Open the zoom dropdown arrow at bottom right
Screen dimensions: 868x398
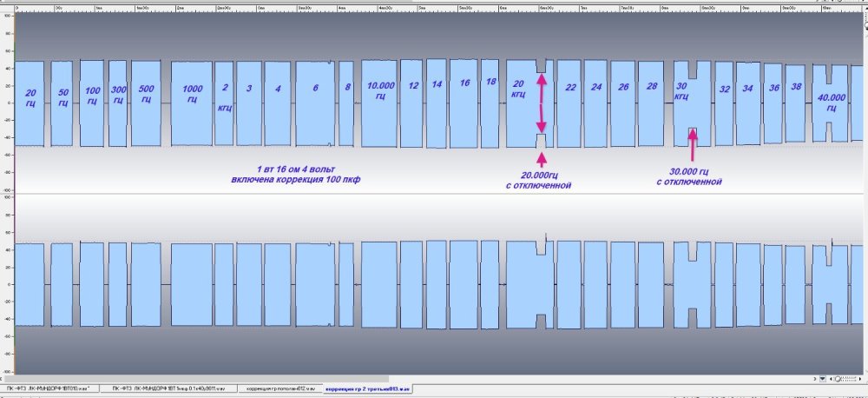tap(822, 379)
